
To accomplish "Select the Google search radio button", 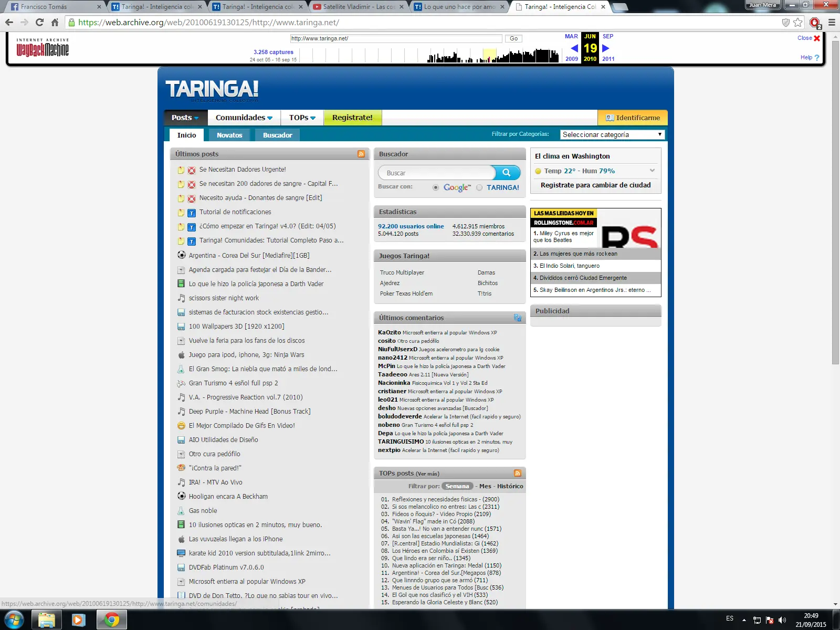I will pyautogui.click(x=436, y=187).
